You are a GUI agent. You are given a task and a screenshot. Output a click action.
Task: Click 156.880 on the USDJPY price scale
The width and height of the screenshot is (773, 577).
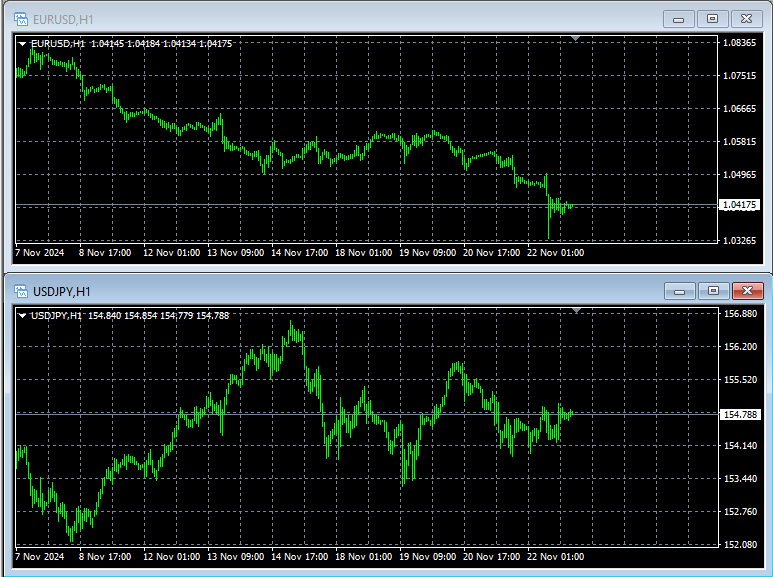(x=740, y=314)
